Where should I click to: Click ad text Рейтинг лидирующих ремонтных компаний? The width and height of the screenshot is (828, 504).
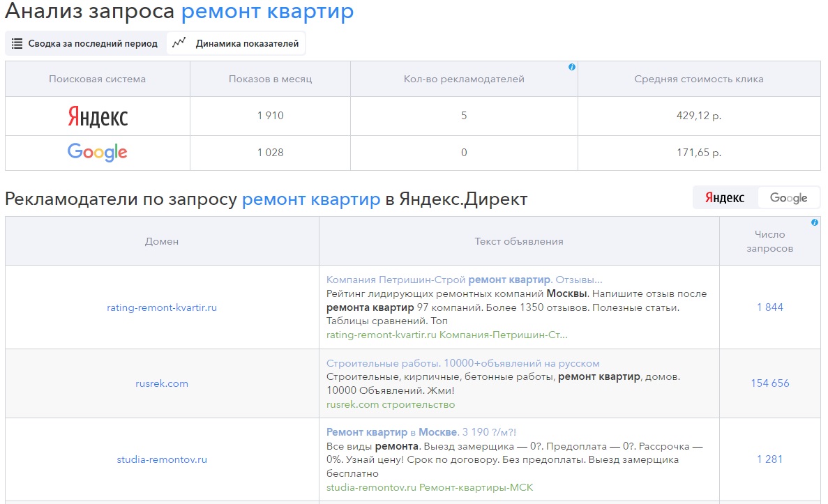pos(516,307)
